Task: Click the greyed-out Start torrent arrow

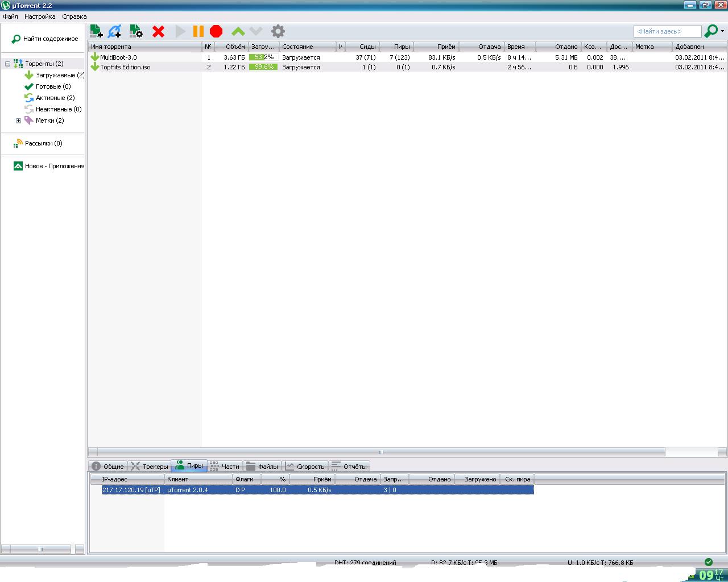Action: 181,31
